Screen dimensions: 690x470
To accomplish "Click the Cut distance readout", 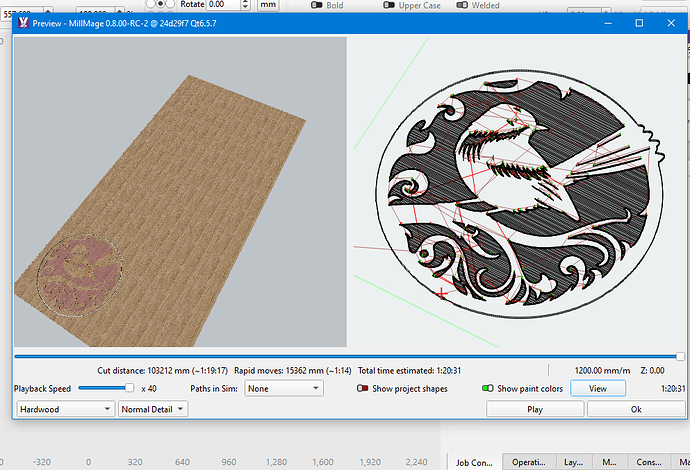I will (162, 371).
